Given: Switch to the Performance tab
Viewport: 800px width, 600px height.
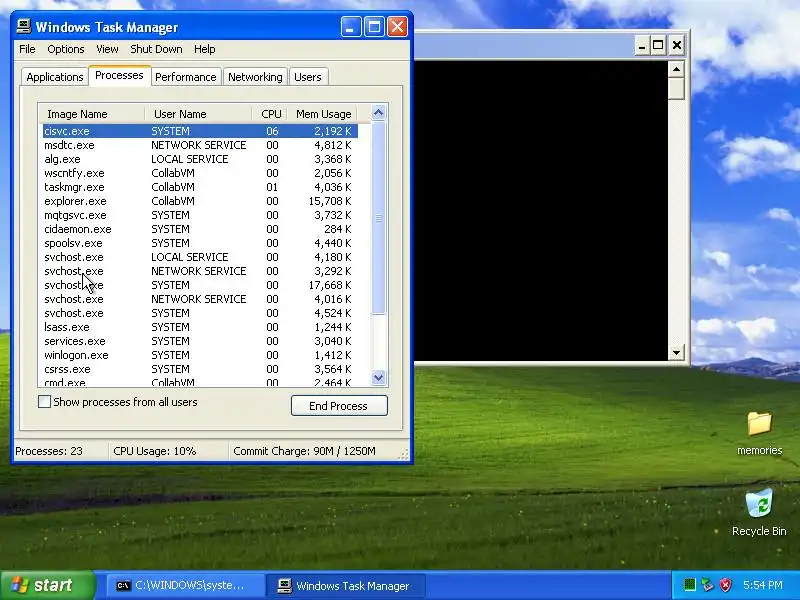Looking at the screenshot, I should (x=186, y=77).
